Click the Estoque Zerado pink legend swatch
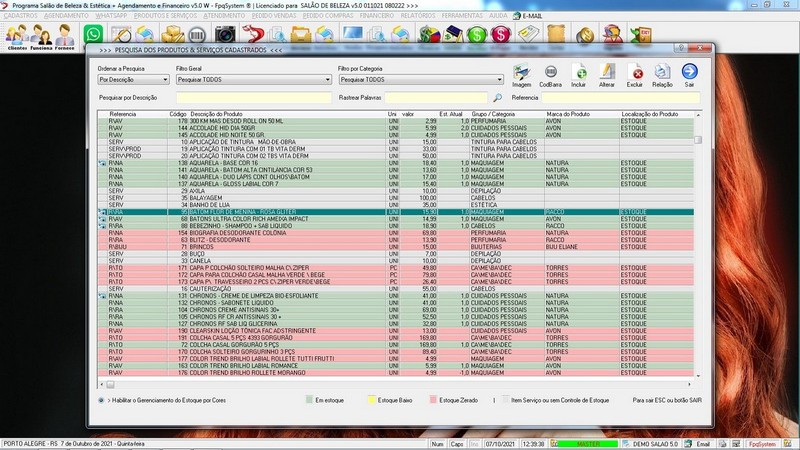This screenshot has width=800, height=450. (433, 400)
